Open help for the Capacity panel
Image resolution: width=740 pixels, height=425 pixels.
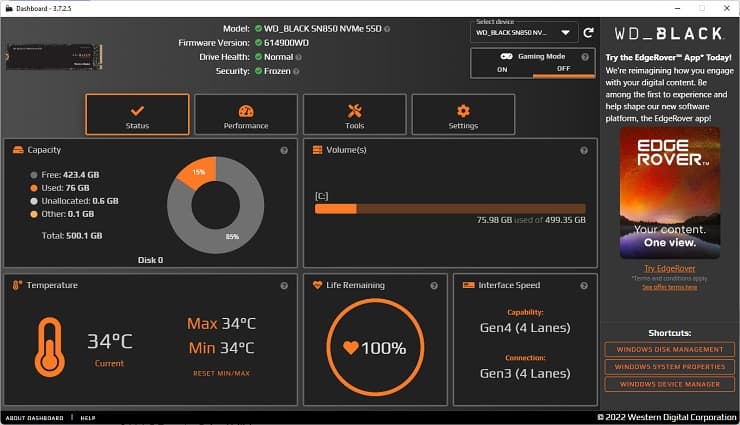(284, 150)
